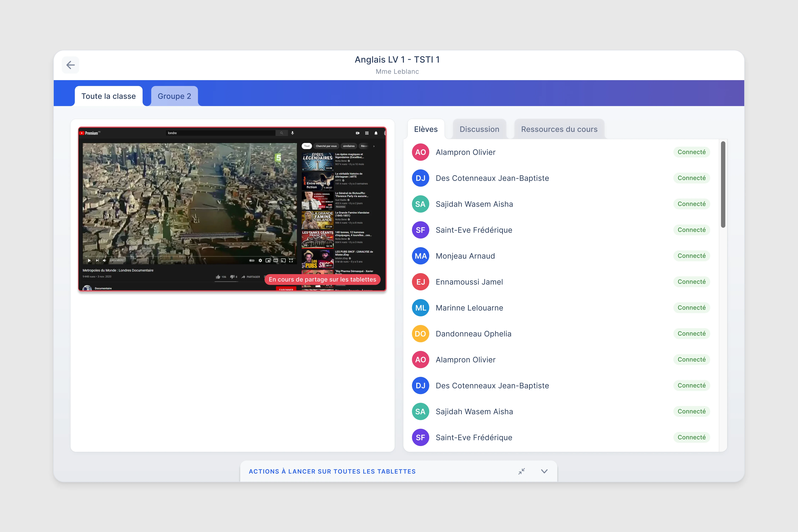Click the fullscreen icon on video player

pos(291,261)
